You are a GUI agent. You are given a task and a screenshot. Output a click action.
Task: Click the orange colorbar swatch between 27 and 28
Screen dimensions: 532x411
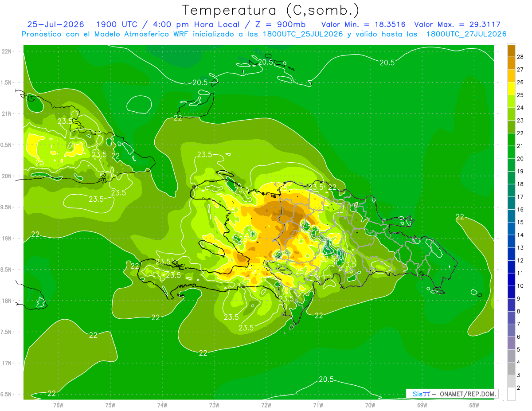tap(511, 63)
